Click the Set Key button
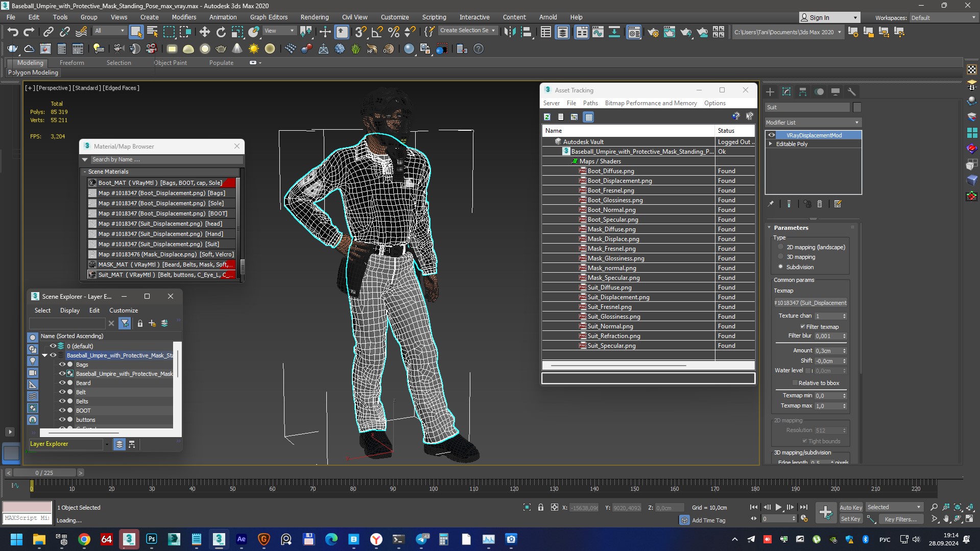The height and width of the screenshot is (551, 980). (851, 519)
